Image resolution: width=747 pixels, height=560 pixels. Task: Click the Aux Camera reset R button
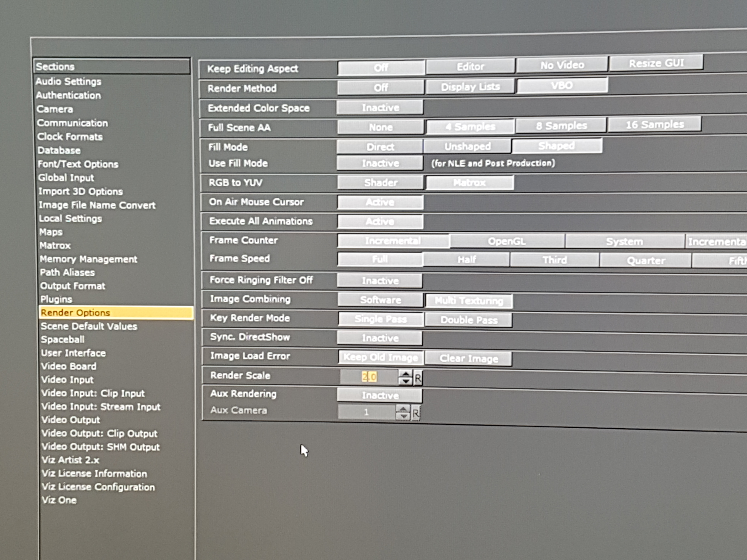(415, 413)
